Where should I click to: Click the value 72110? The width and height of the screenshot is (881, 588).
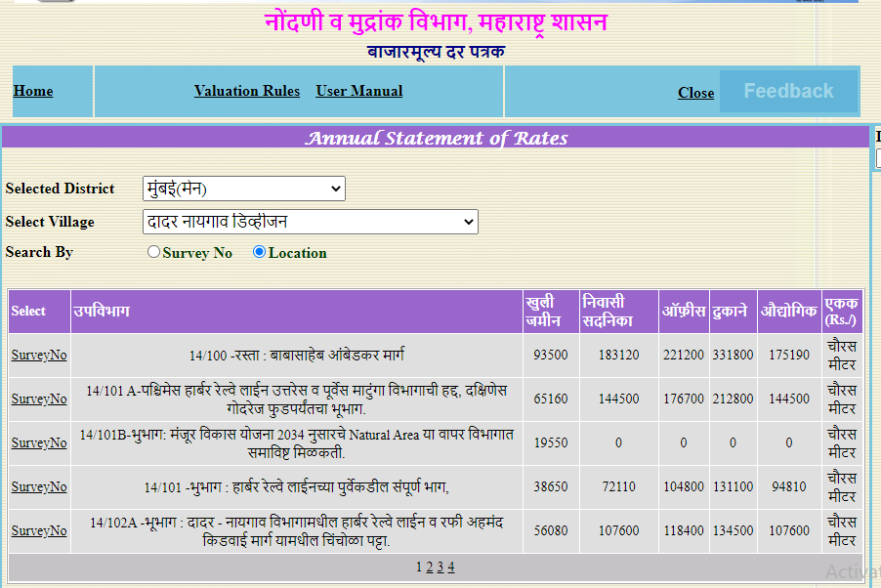tap(618, 486)
